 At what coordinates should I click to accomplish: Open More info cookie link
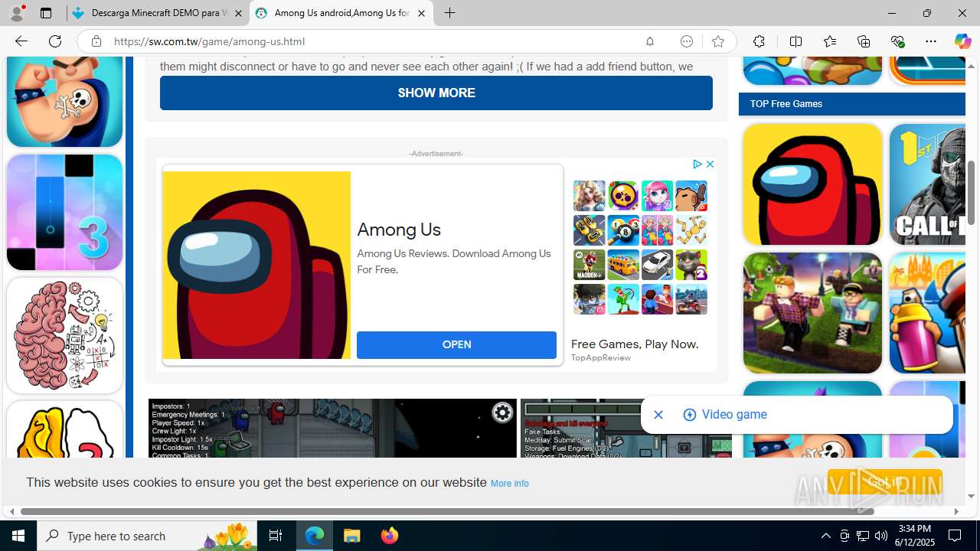click(x=509, y=484)
